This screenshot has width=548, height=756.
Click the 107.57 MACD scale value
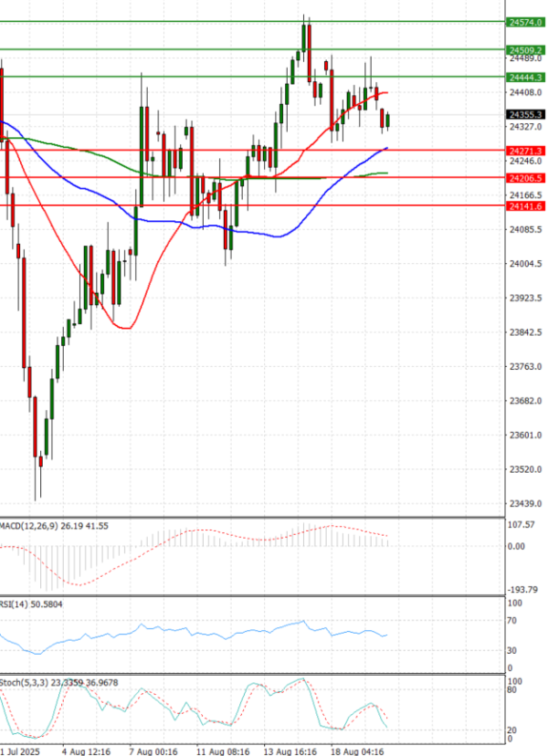tap(523, 525)
